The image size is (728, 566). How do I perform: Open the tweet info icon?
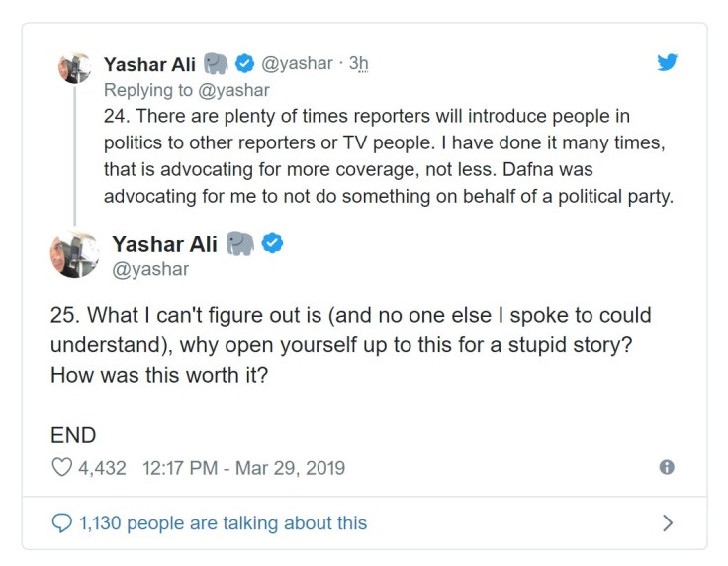click(667, 468)
